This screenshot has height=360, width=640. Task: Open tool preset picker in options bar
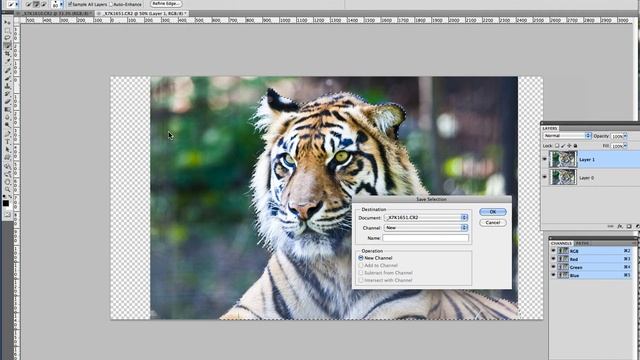pos(17,4)
